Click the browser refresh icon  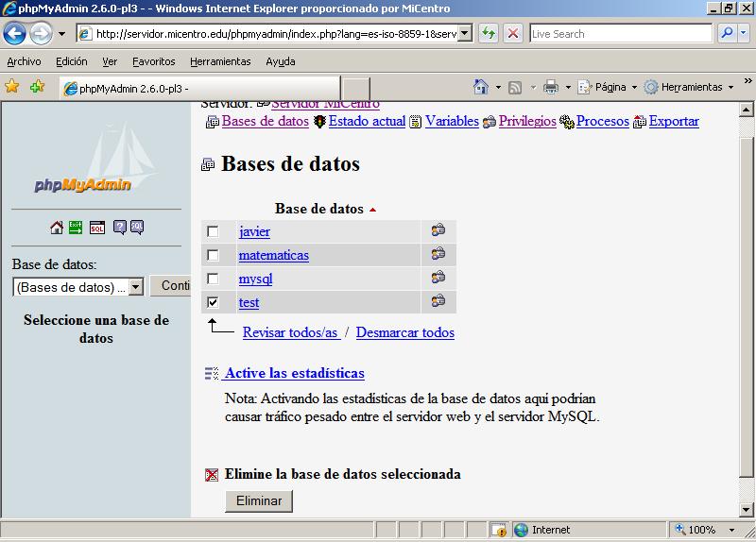488,34
